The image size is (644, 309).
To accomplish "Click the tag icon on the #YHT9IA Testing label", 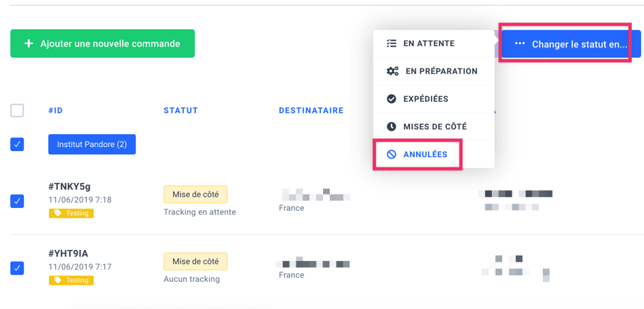I will [x=58, y=280].
